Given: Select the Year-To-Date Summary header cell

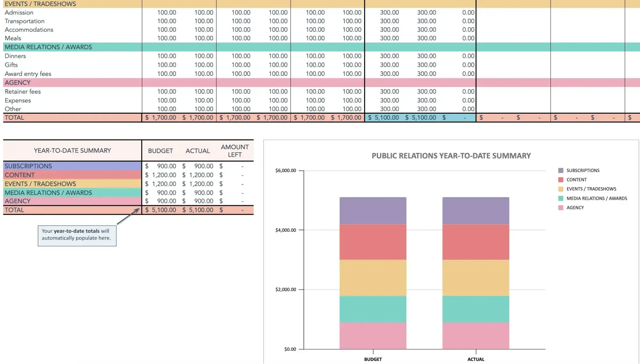Looking at the screenshot, I should pyautogui.click(x=72, y=150).
